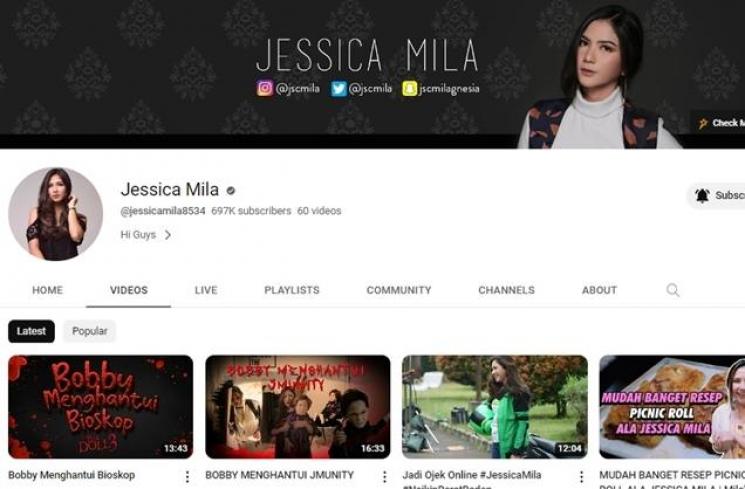Open the PLAYLISTS tab
745x489 pixels.
pos(292,290)
